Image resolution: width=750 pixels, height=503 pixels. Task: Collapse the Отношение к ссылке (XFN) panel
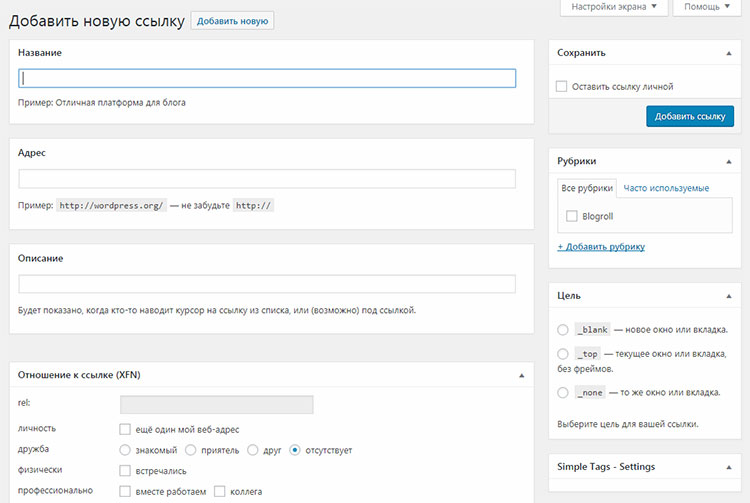point(521,375)
